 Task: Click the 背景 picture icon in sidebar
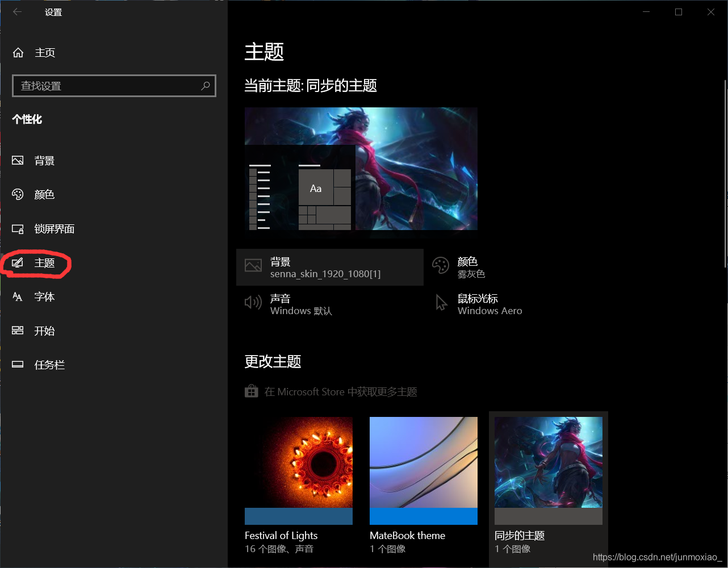(18, 161)
